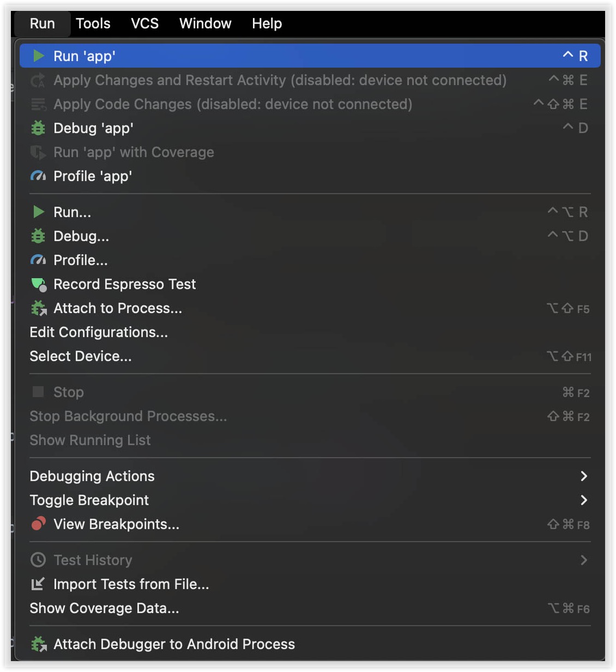Screen dimensions: 616x672
Task: Click the Import Tests from File icon
Action: click(x=38, y=584)
